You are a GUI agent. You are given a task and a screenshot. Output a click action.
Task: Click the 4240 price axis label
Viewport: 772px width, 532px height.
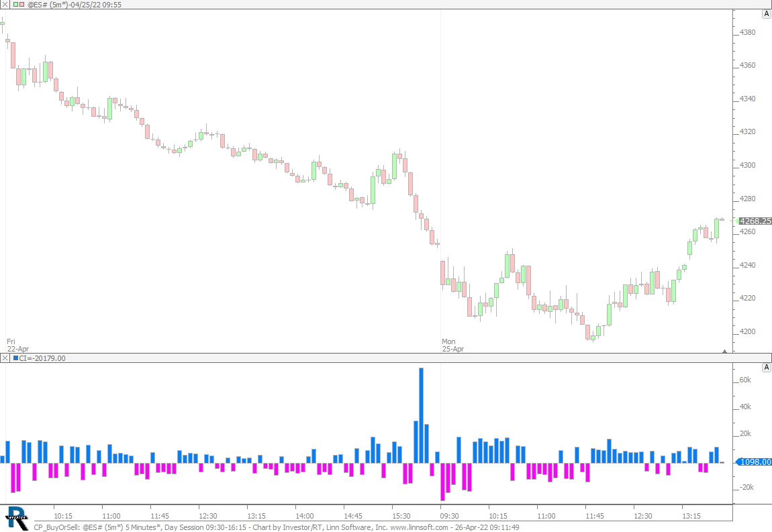(747, 265)
